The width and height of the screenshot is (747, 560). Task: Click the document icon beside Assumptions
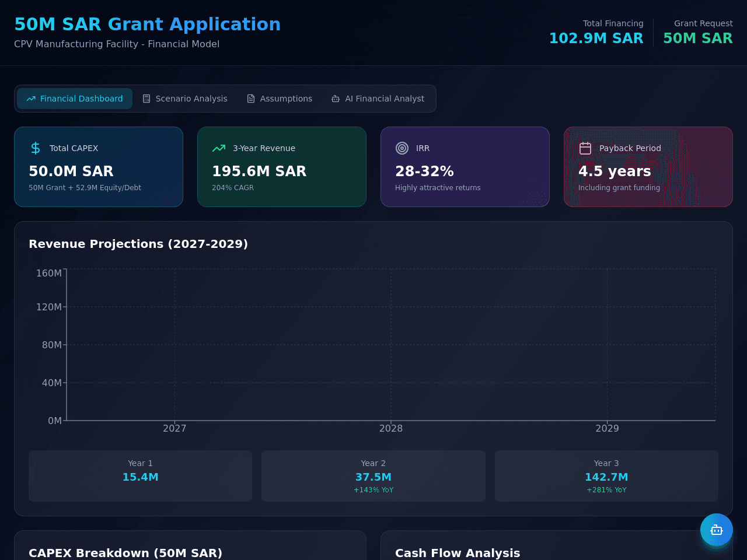click(251, 99)
